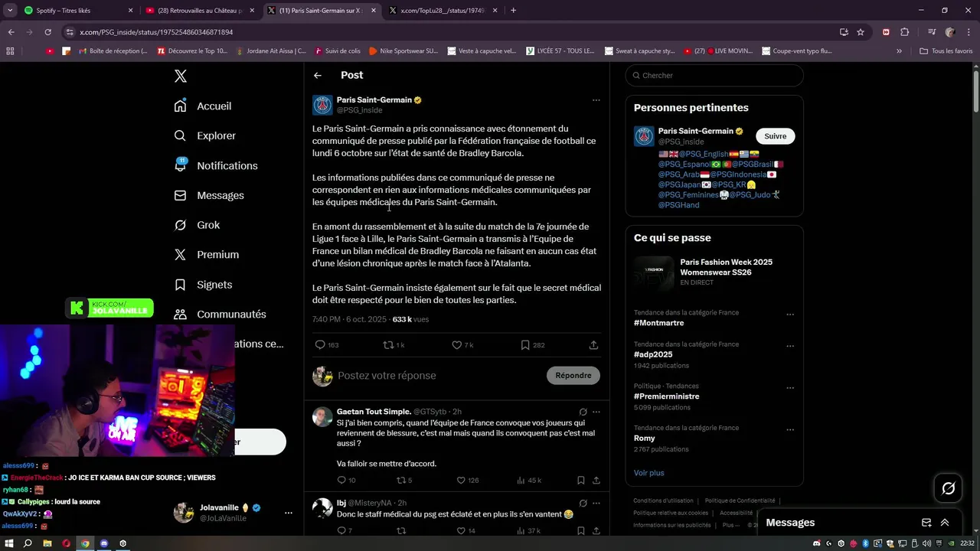980x551 pixels.
Task: Open Signets bookmarks page
Action: [x=203, y=284]
